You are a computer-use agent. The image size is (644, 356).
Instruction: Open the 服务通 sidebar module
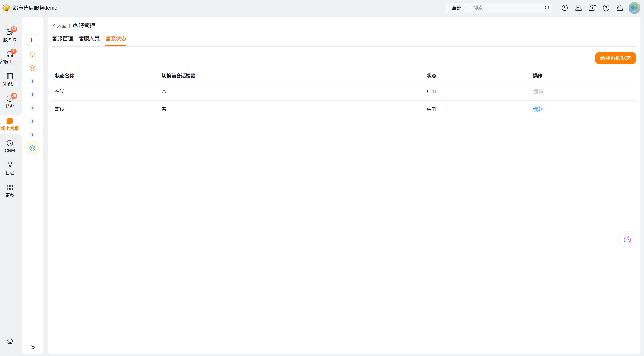tap(10, 35)
